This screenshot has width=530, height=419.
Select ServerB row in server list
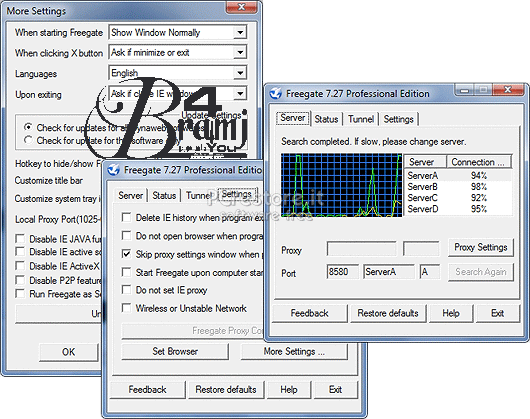(458, 187)
